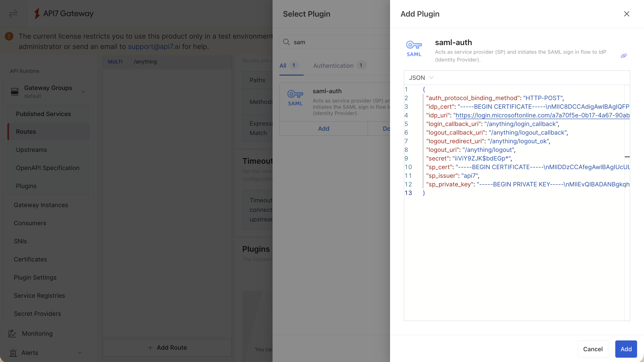This screenshot has width=644, height=362.
Task: Click Add on the saml-auth plugin card
Action: [324, 129]
